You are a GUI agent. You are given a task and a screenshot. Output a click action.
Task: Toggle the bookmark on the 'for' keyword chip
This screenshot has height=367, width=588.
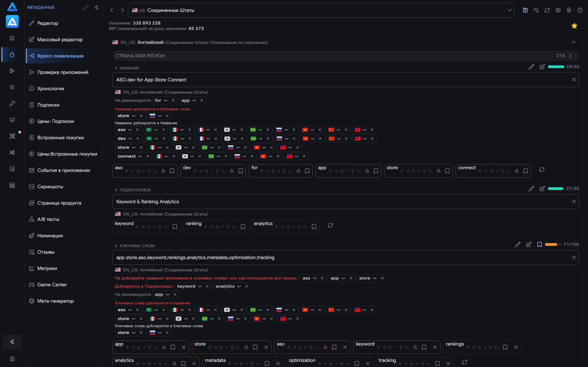pyautogui.click(x=307, y=171)
